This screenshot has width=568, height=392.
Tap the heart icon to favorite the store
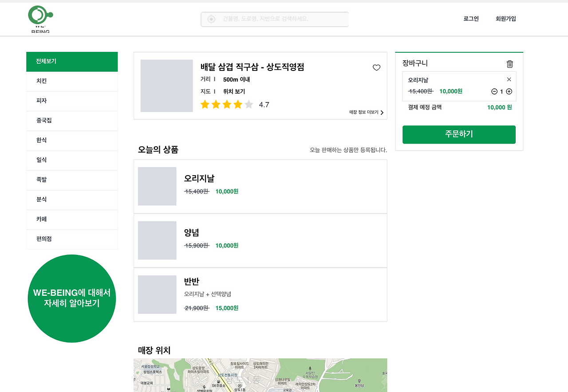coord(377,67)
